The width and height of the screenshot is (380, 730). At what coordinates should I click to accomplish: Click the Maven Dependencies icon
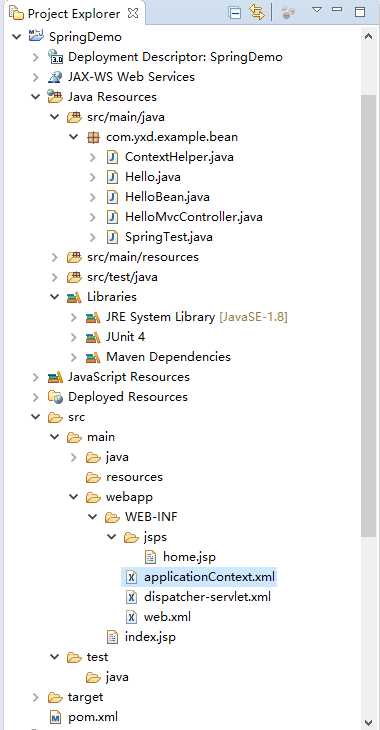93,357
